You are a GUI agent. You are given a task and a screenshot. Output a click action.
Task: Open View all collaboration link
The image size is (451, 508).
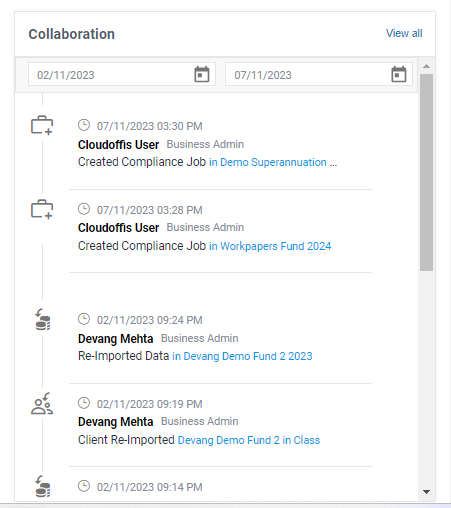[404, 33]
